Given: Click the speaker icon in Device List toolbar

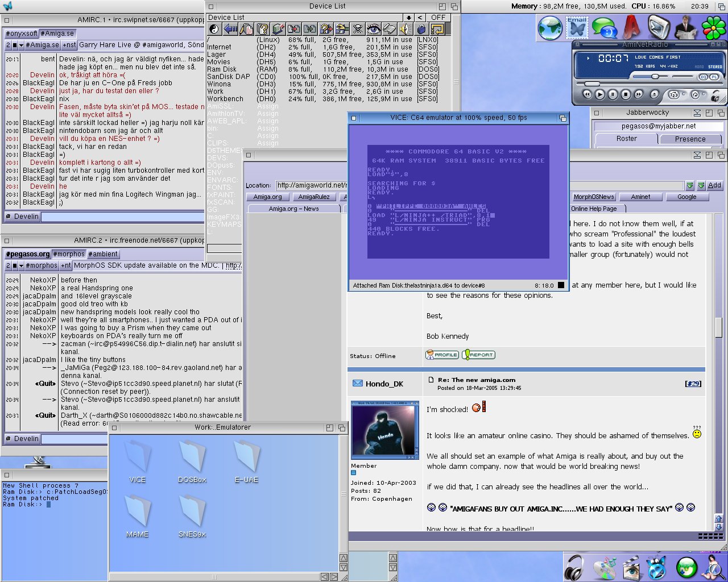Looking at the screenshot, I should (406, 29).
